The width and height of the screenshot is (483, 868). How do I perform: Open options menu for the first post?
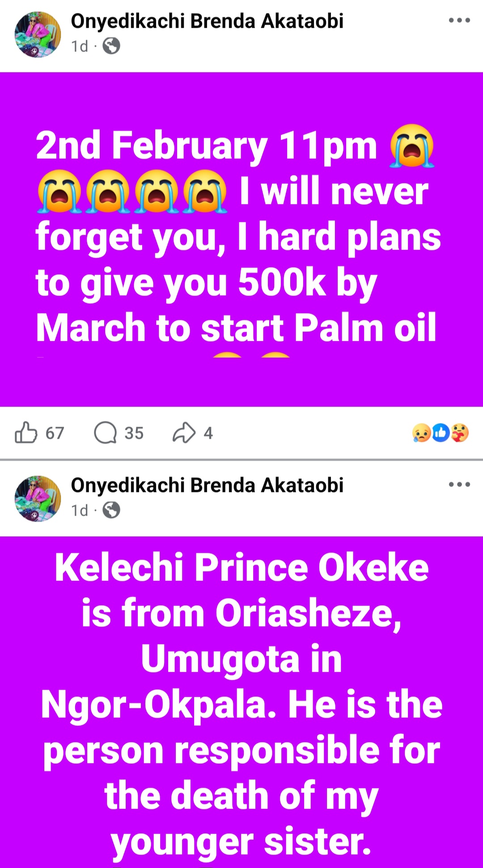[459, 21]
